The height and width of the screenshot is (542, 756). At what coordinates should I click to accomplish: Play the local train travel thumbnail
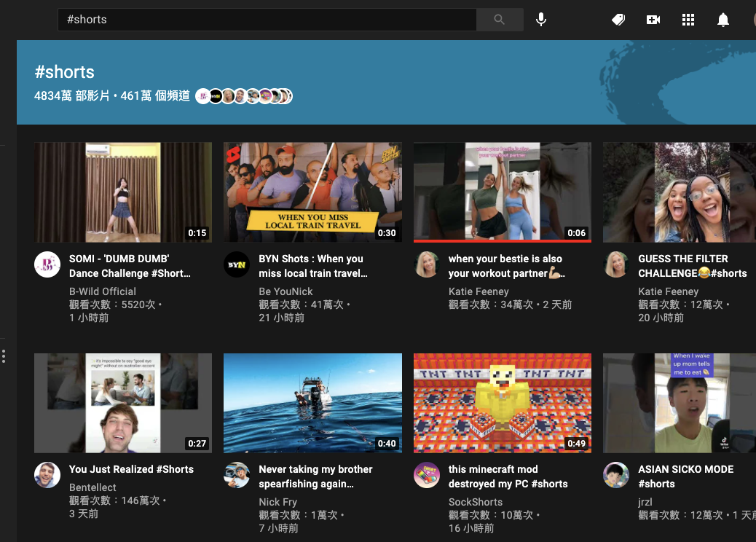[312, 192]
